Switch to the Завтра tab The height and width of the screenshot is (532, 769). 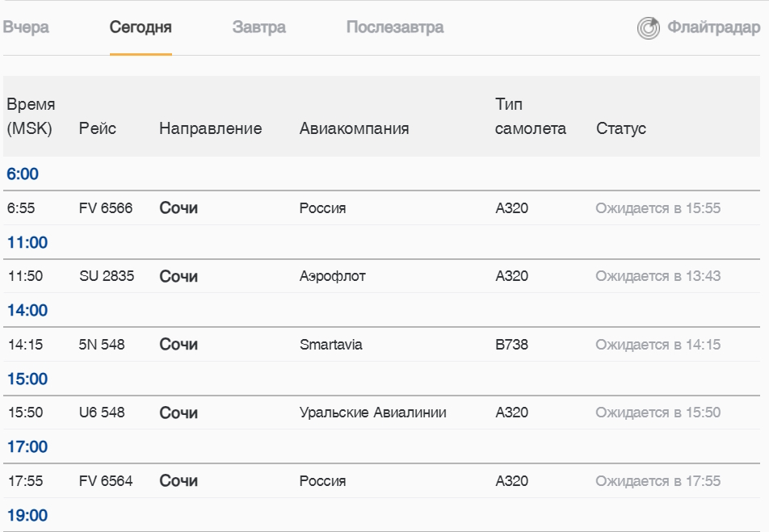258,27
